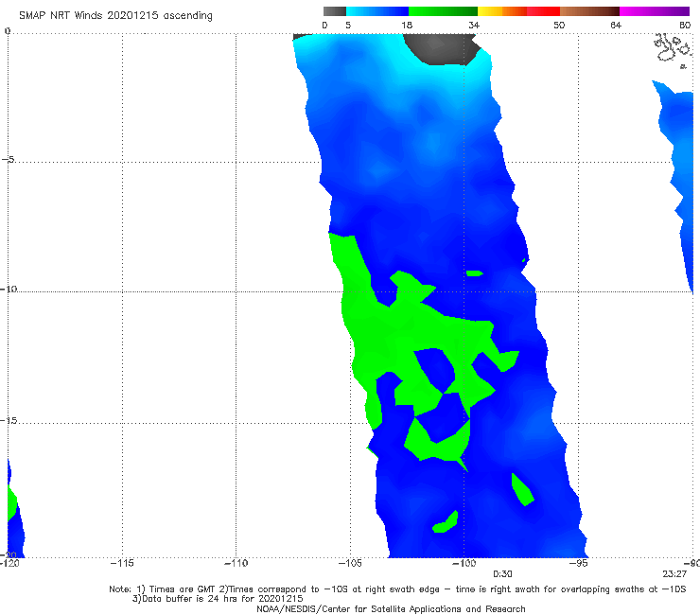Click the color bar scale value "5"

tap(348, 25)
